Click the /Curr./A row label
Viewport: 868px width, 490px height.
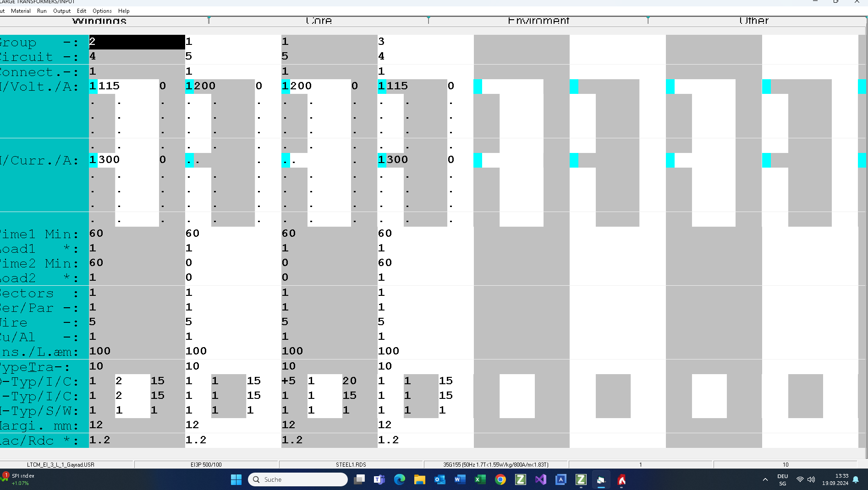[39, 160]
